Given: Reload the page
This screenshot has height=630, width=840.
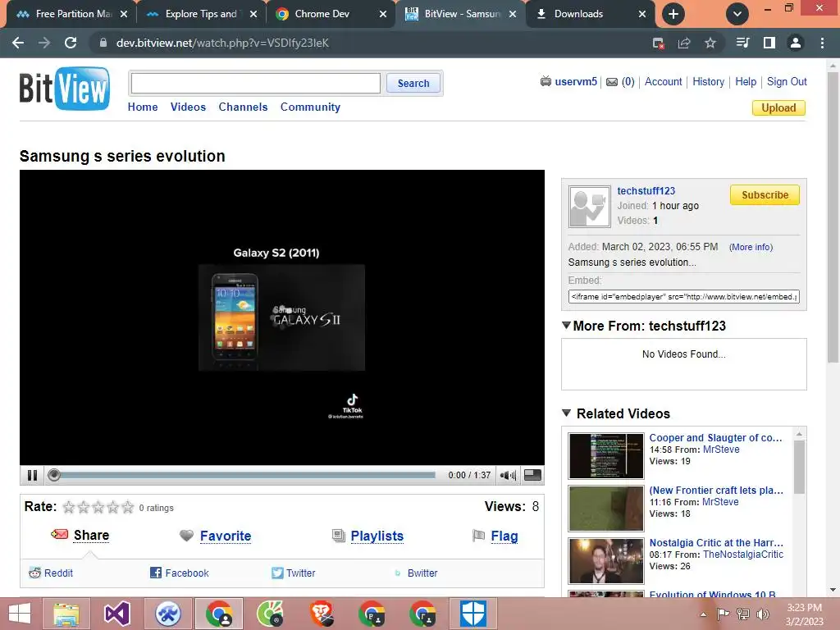Looking at the screenshot, I should click(x=71, y=43).
